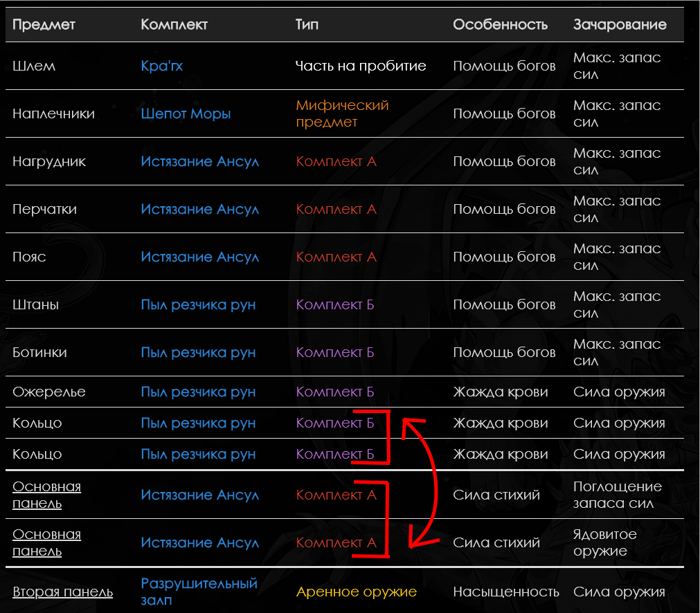The image size is (700, 613).
Task: Open Пыл резчика рун link in Штаны row
Action: [x=198, y=304]
